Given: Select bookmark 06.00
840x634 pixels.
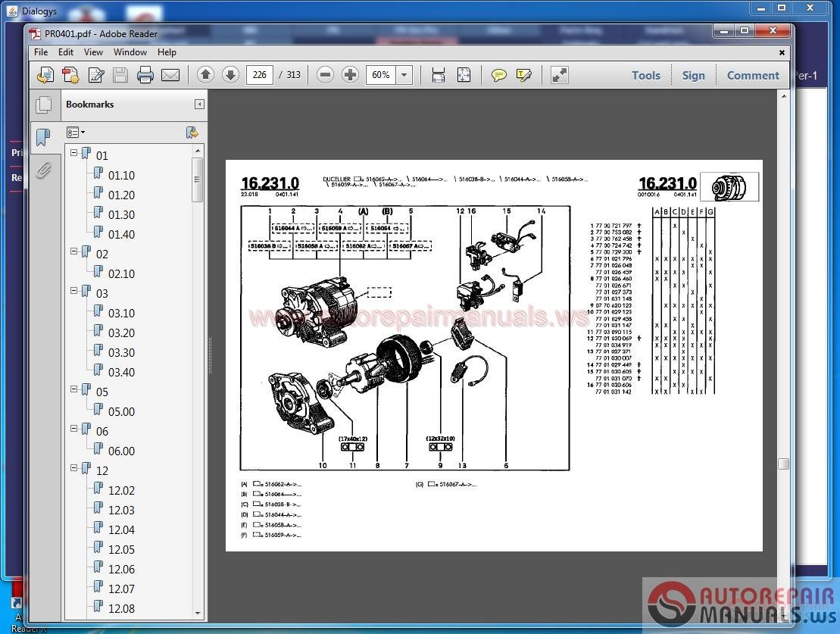Looking at the screenshot, I should pyautogui.click(x=122, y=451).
